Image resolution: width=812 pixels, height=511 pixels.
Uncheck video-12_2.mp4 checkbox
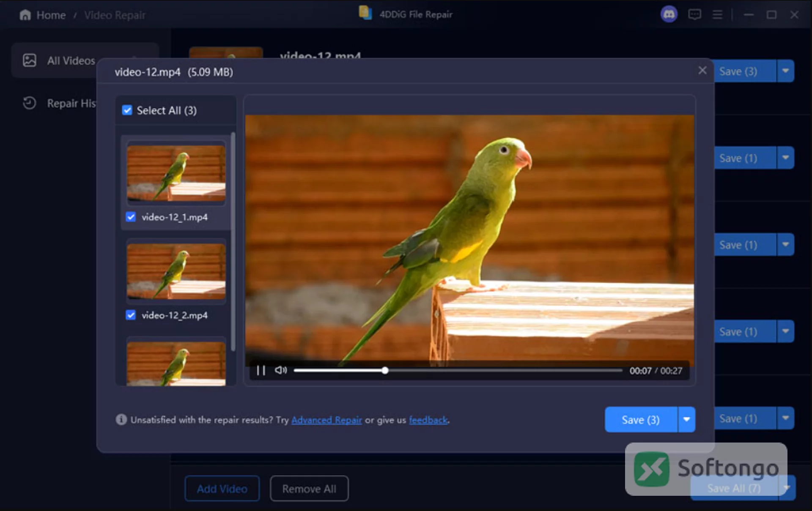tap(131, 315)
